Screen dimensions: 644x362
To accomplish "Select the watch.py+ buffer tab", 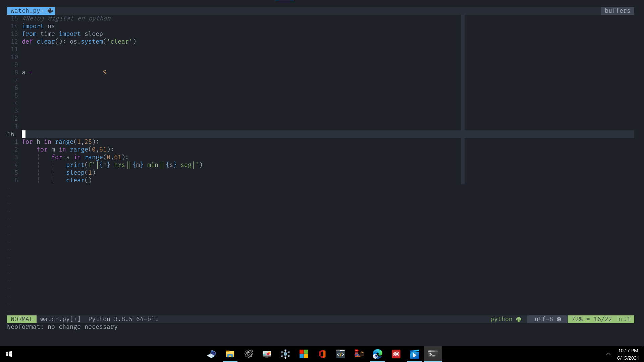I will [x=27, y=11].
